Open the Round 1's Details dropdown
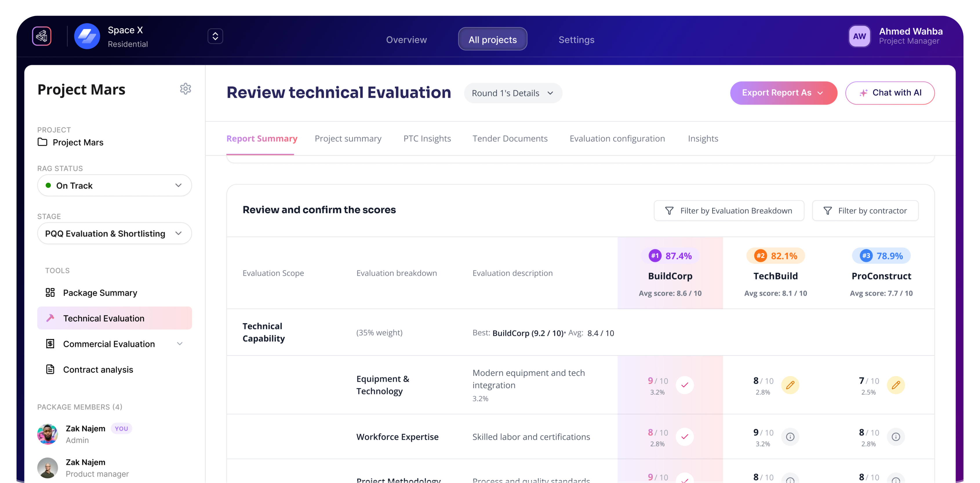 513,93
